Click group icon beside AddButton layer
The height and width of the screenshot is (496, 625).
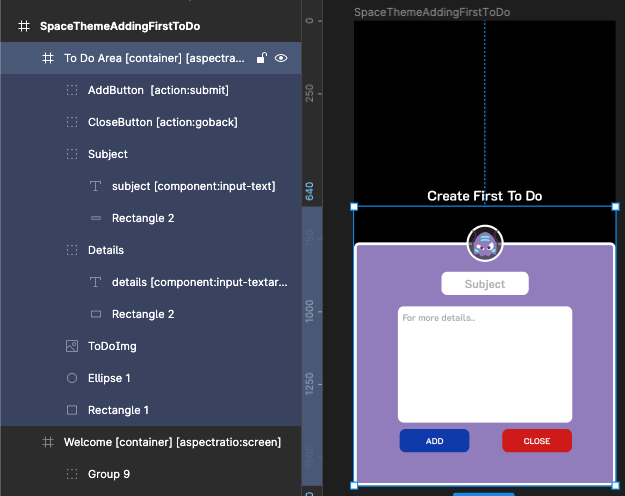coord(72,90)
